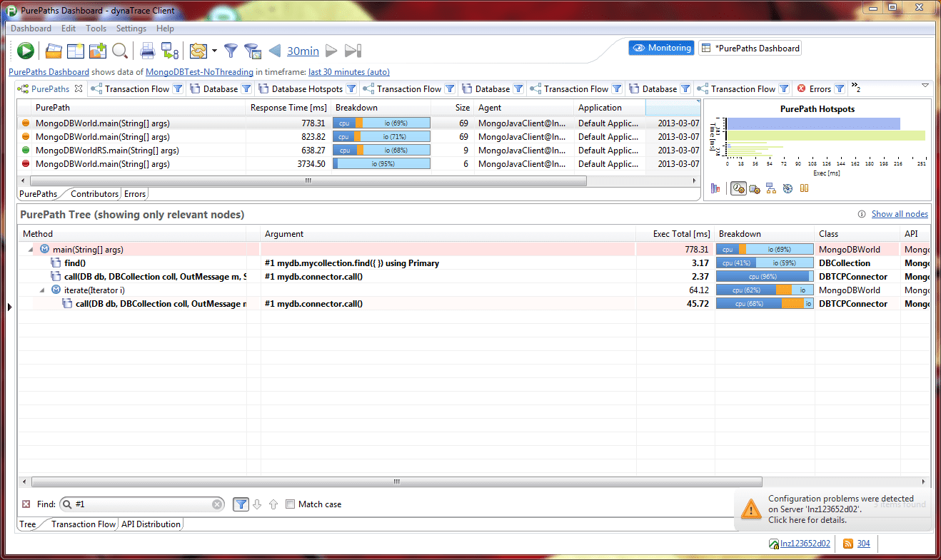The height and width of the screenshot is (560, 941).
Task: Click the plain funnel filter toolbar icon
Action: point(231,51)
